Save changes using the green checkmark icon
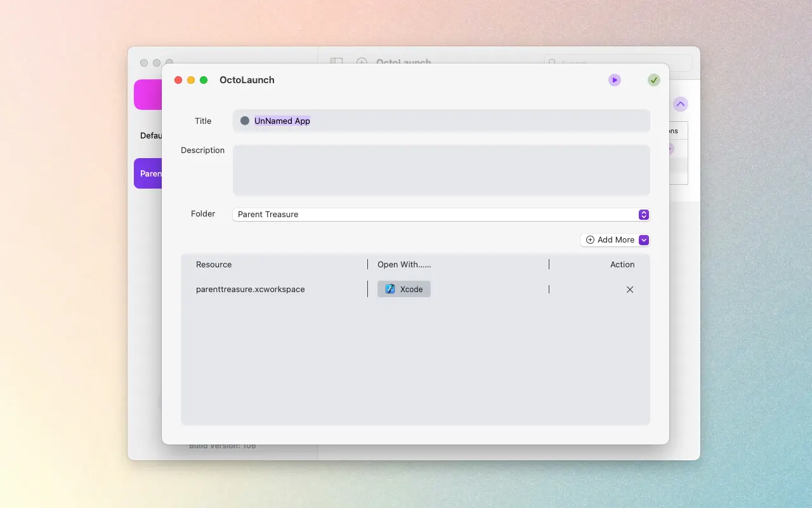The image size is (812, 508). pyautogui.click(x=654, y=80)
